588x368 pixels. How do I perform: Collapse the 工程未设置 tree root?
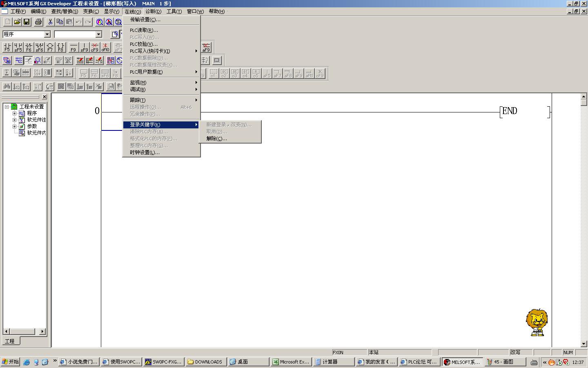tap(7, 106)
